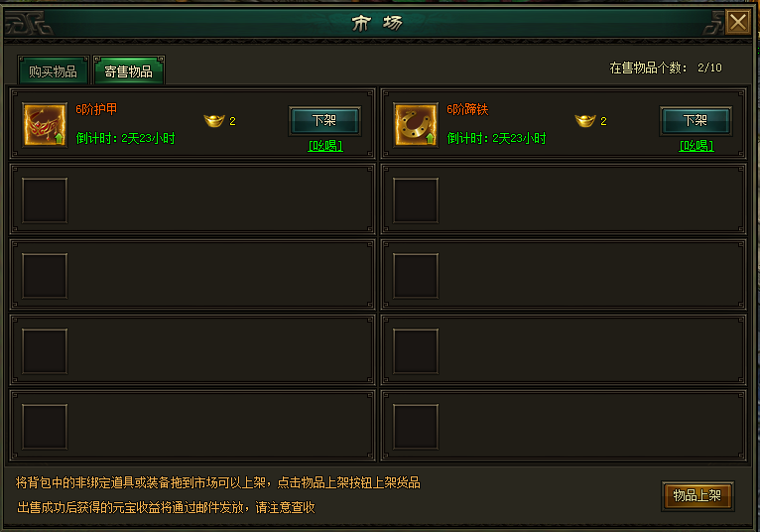The height and width of the screenshot is (532, 760).
Task: Select the empty slot in left column, fourth row
Action: [45, 351]
